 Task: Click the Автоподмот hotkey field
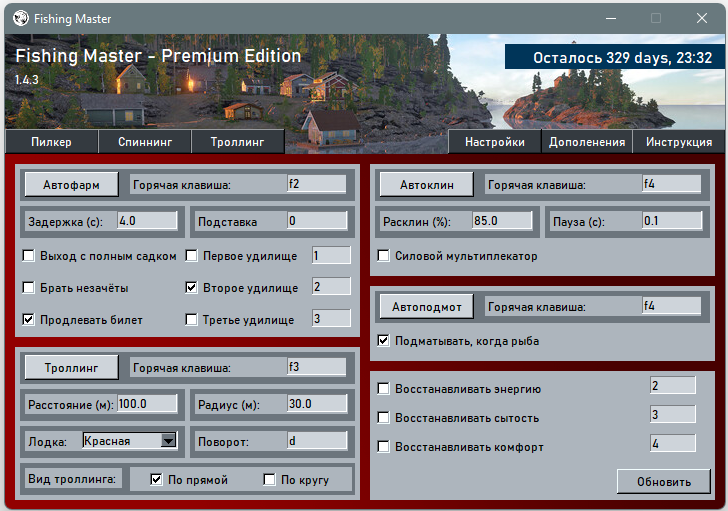pos(672,306)
